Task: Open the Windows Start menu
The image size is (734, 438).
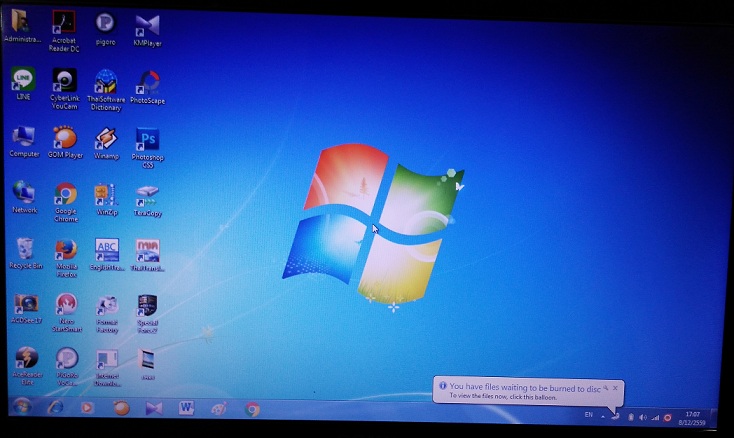Action: 22,406
